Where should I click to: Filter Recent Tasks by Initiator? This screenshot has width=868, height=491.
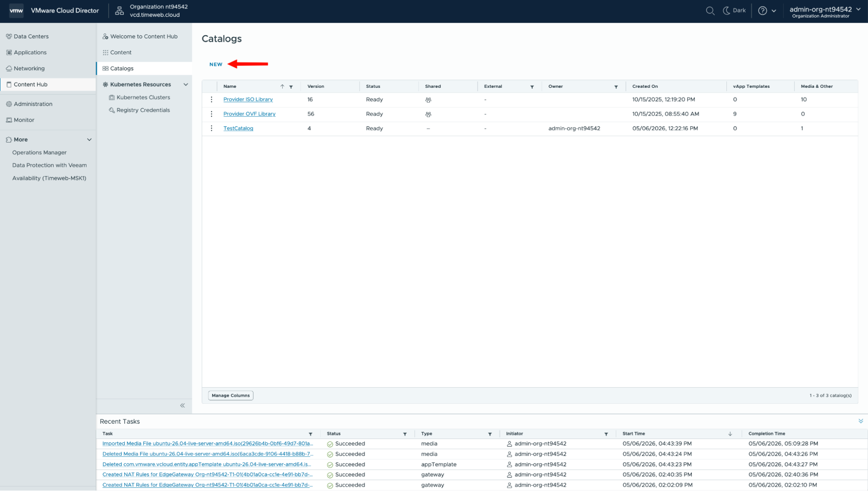[606, 434]
